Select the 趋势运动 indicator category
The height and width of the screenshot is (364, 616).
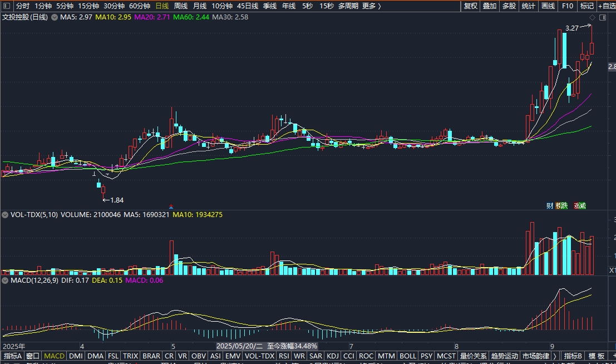pos(505,356)
